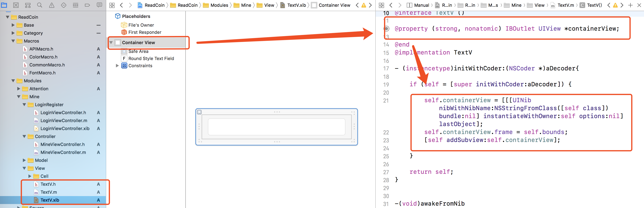This screenshot has width=644, height=208.
Task: Collapse Container View in the outline
Action: point(111,43)
